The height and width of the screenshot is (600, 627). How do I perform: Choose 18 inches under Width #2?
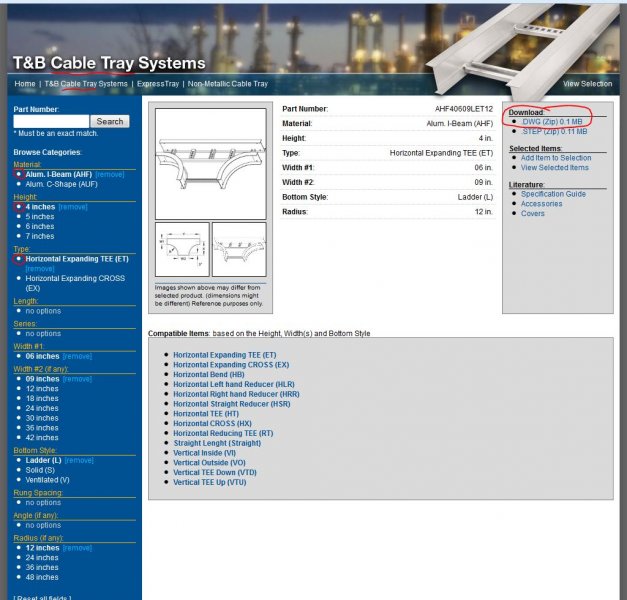pyautogui.click(x=42, y=398)
